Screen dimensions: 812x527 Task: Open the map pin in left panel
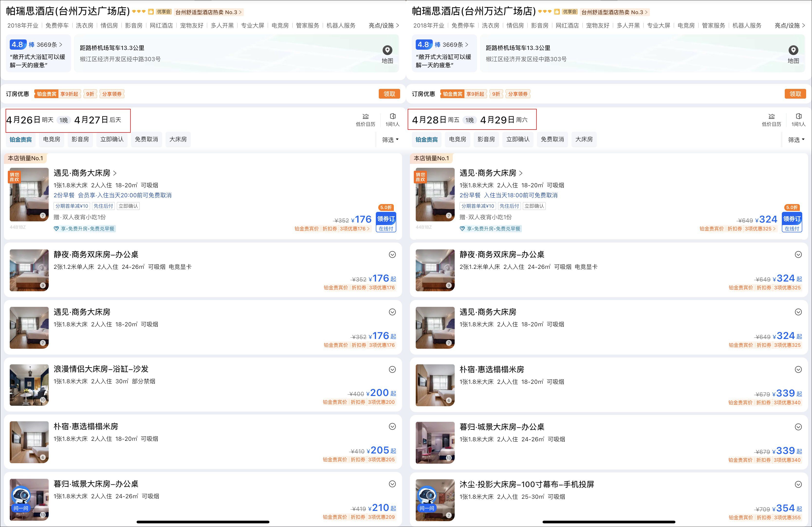click(387, 50)
